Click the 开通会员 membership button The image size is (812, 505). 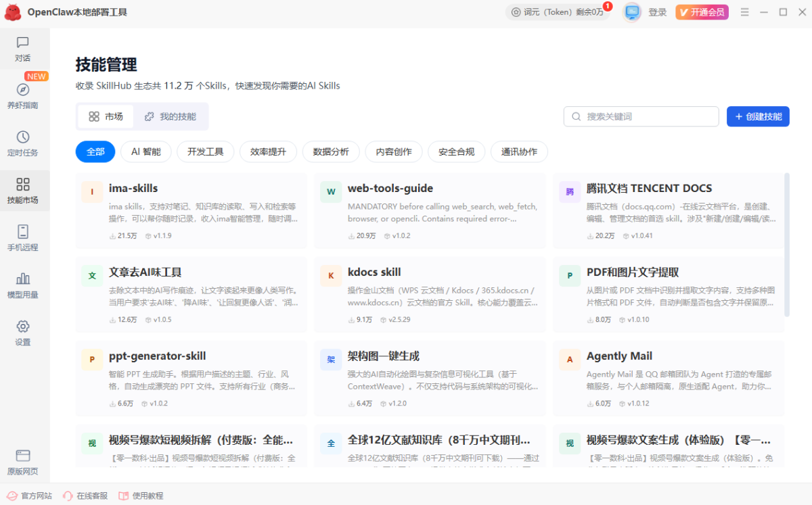(x=702, y=12)
